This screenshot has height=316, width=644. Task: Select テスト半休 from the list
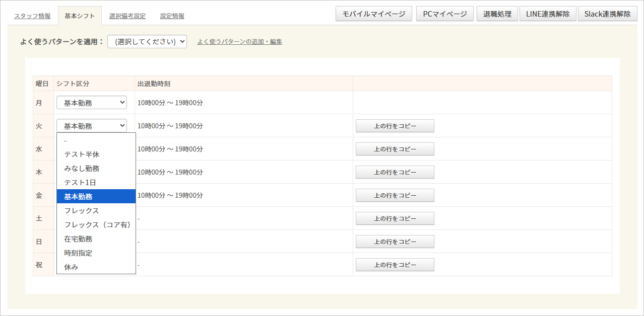[x=82, y=154]
